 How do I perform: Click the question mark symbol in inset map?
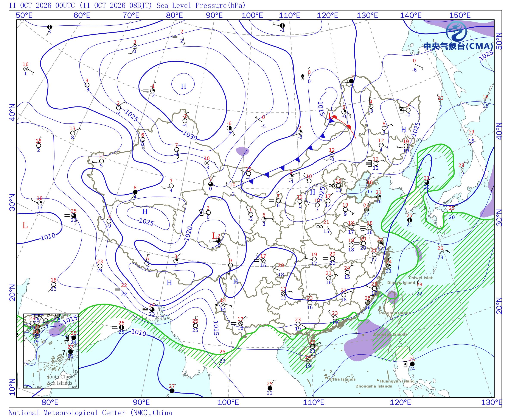(x=64, y=352)
